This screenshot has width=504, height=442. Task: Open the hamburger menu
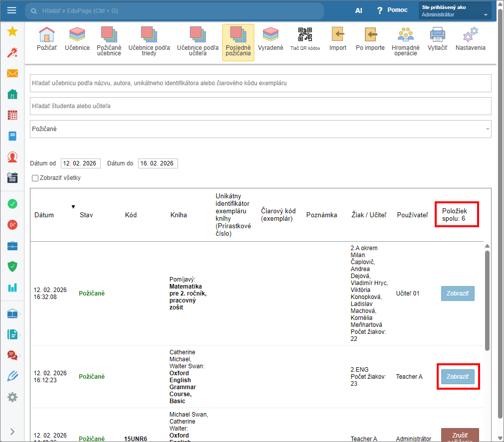[11, 10]
